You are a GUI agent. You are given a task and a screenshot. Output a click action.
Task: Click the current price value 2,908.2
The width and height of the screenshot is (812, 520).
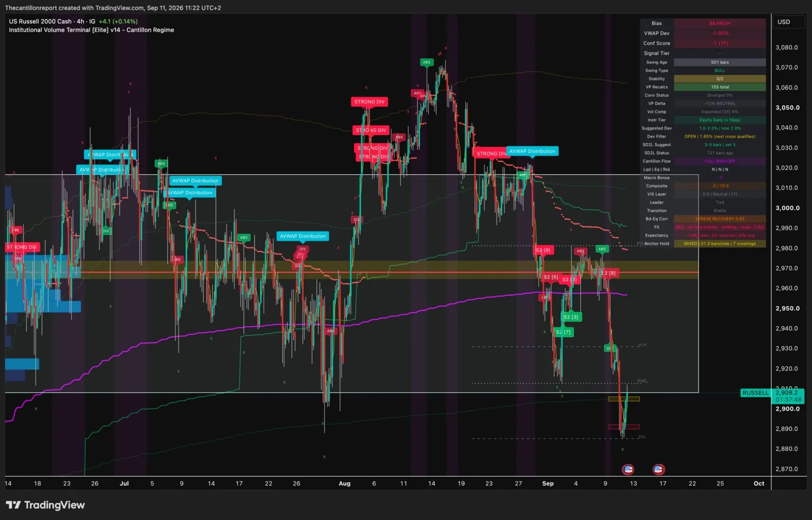click(787, 392)
